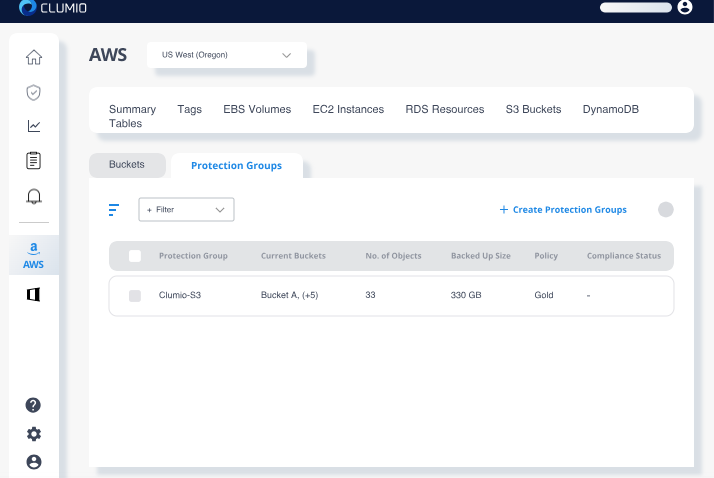Click the Bucket A, (+5) cell

click(x=290, y=295)
